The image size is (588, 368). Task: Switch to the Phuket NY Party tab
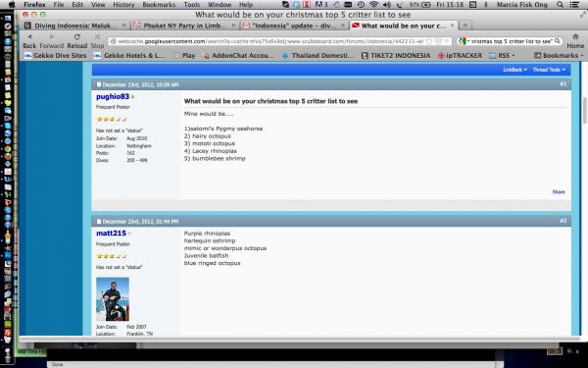[185, 26]
